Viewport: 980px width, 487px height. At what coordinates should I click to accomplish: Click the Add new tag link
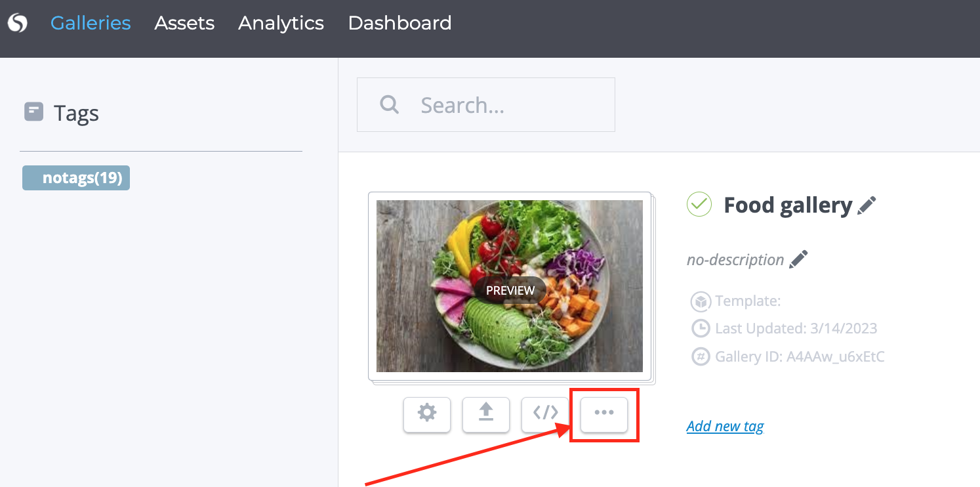click(725, 426)
